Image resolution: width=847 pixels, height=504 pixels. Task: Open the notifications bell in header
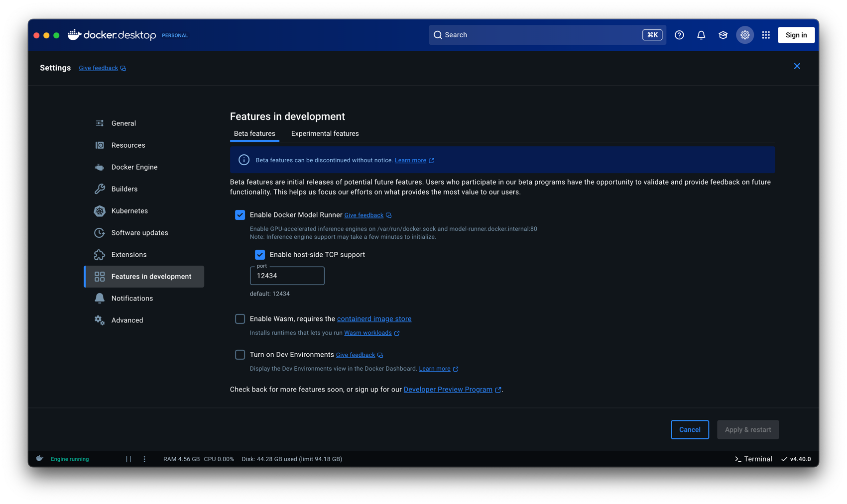(x=701, y=35)
